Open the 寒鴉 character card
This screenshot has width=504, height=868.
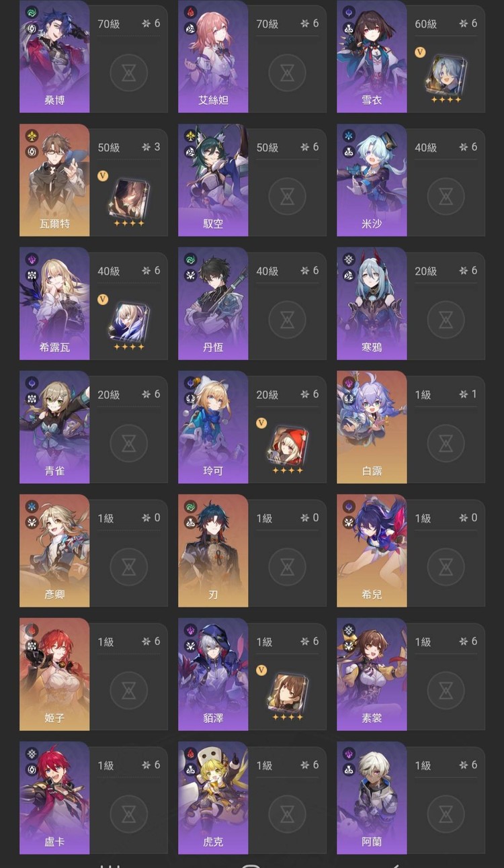click(x=372, y=304)
